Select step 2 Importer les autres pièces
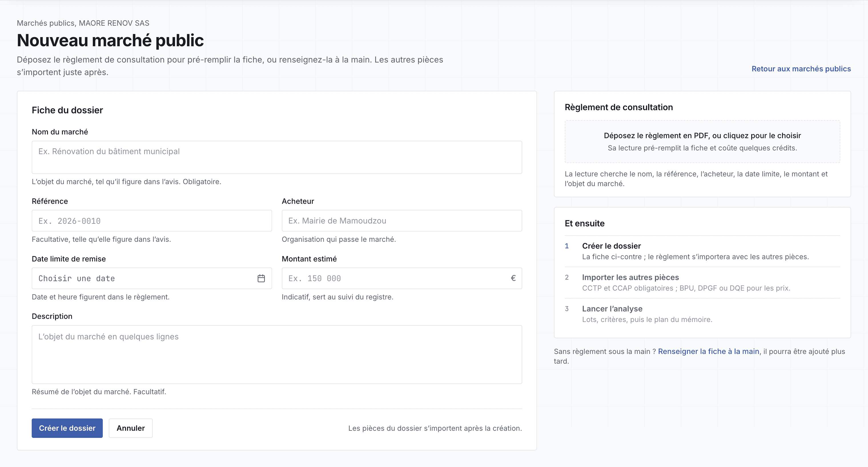Image resolution: width=868 pixels, height=467 pixels. point(702,282)
